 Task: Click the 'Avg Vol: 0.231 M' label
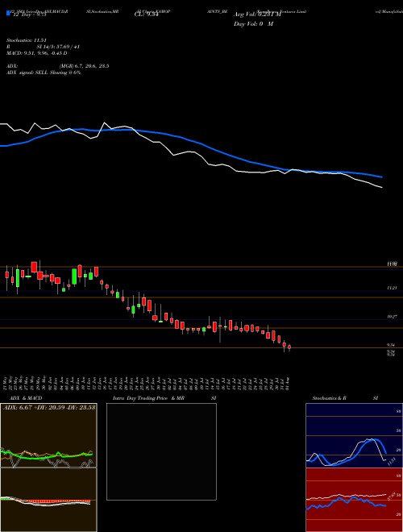coord(256,15)
